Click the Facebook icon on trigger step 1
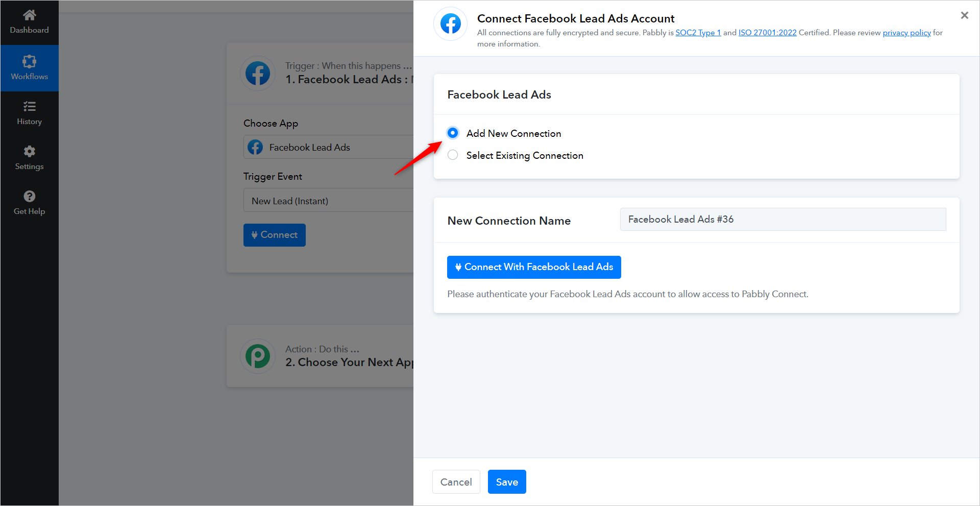 point(258,74)
